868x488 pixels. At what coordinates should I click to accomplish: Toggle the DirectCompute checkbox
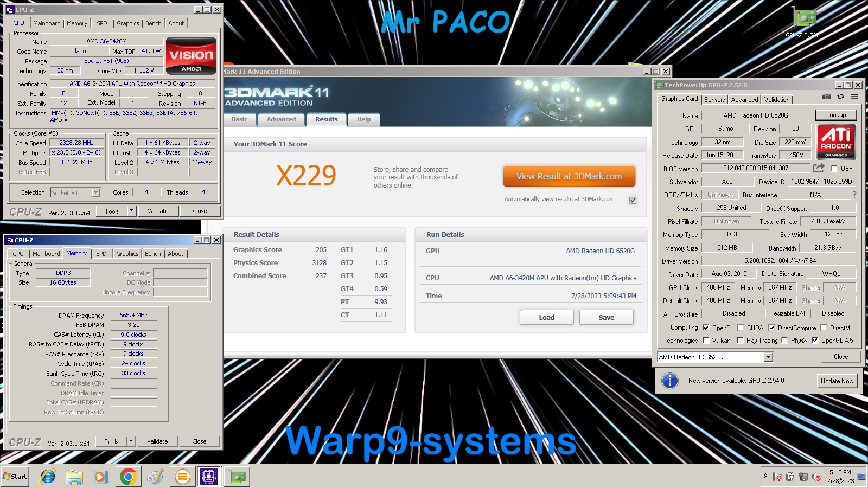771,328
